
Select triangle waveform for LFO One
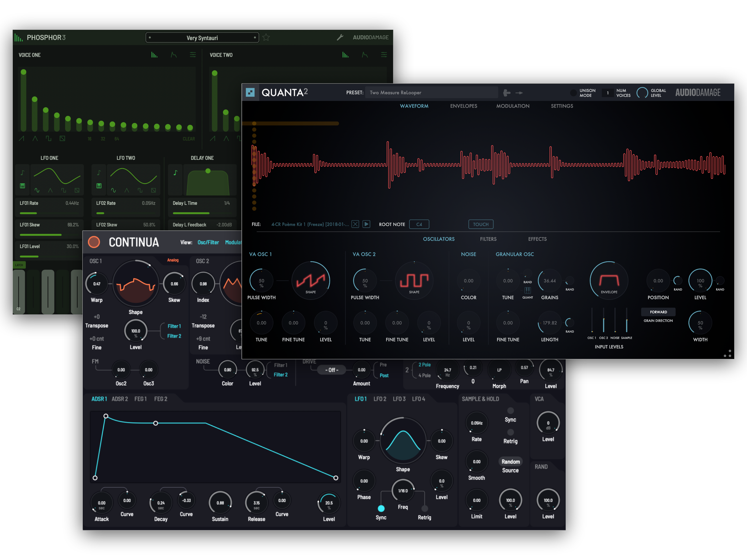(x=50, y=190)
